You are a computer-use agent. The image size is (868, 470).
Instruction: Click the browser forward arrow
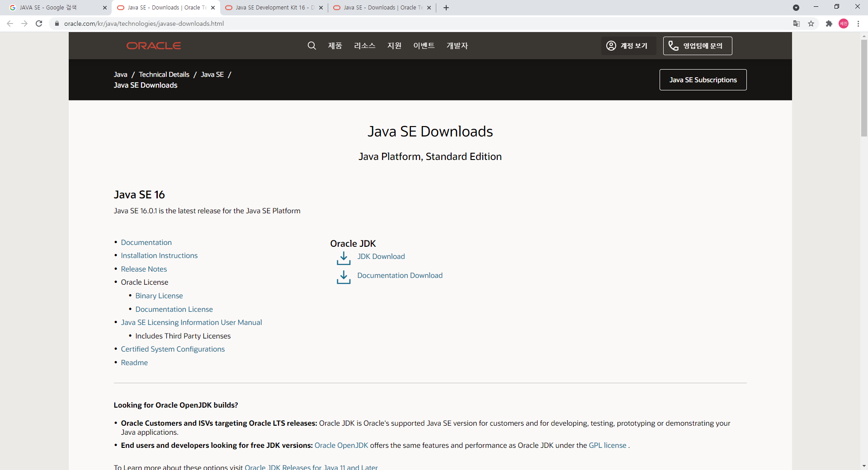[24, 23]
